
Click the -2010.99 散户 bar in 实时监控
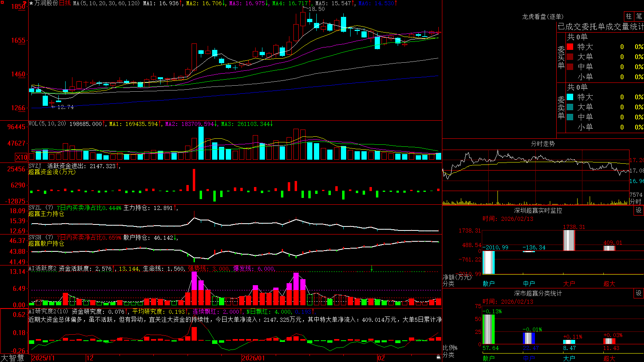[x=489, y=262]
